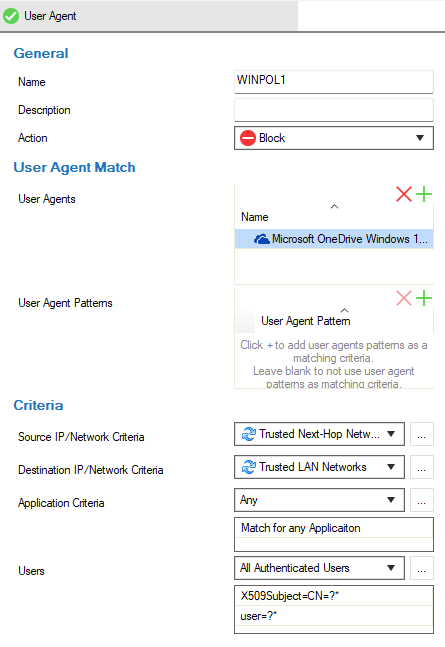Viewport: 445px width, 647px height.
Task: Click the ellipsis button next to Destination criteria
Action: [421, 467]
